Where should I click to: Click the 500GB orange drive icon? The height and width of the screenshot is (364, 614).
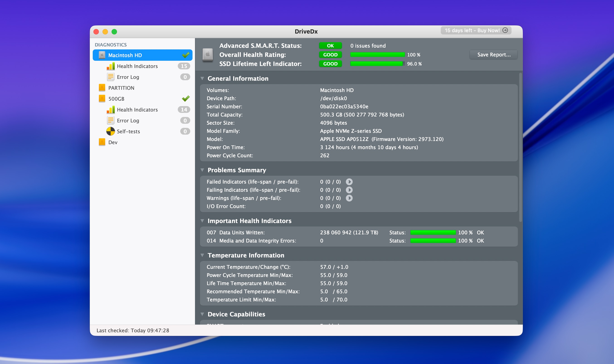click(x=102, y=99)
